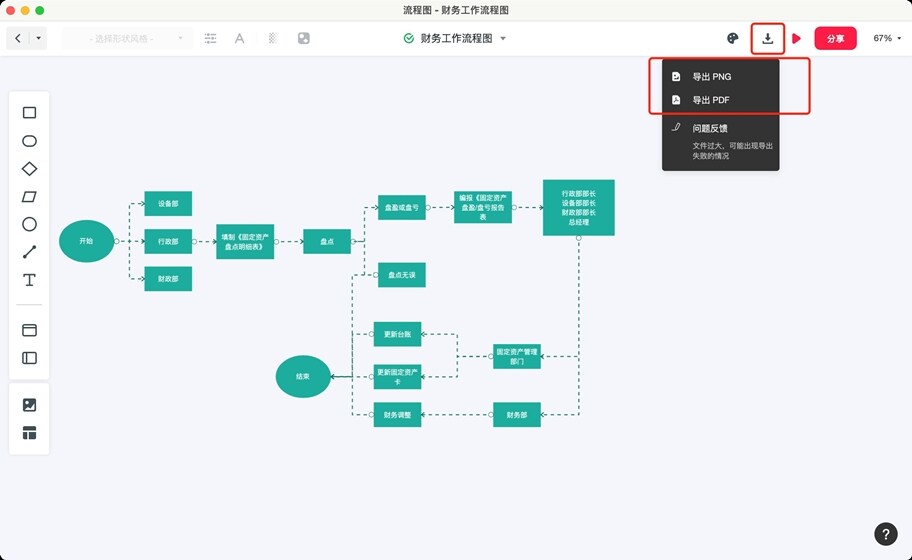Open the line style settings icon
Viewport: 912px width, 560px height.
point(211,38)
